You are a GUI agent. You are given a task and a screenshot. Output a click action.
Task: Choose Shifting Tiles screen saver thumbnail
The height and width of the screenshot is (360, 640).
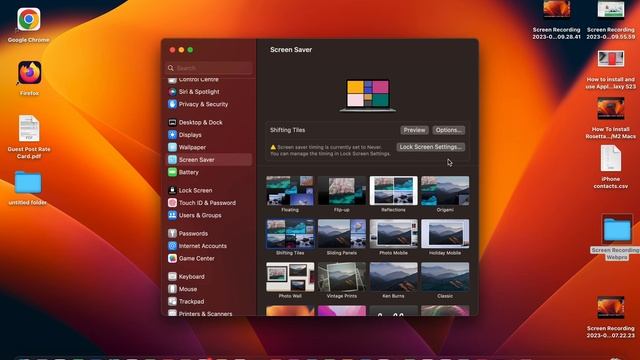pos(290,234)
